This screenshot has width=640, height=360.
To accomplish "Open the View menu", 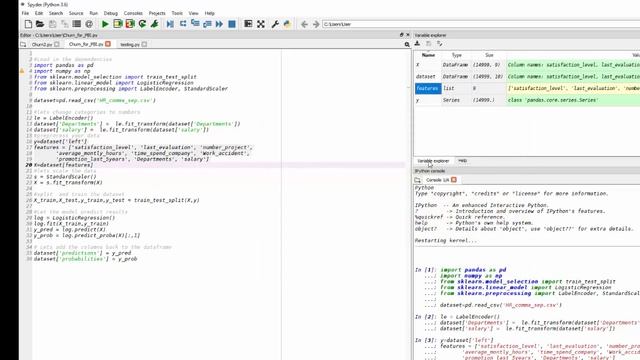I will 193,13.
